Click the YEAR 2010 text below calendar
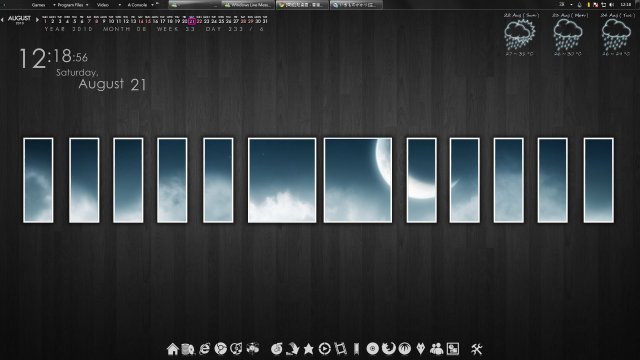Image resolution: width=640 pixels, height=360 pixels. pos(69,29)
